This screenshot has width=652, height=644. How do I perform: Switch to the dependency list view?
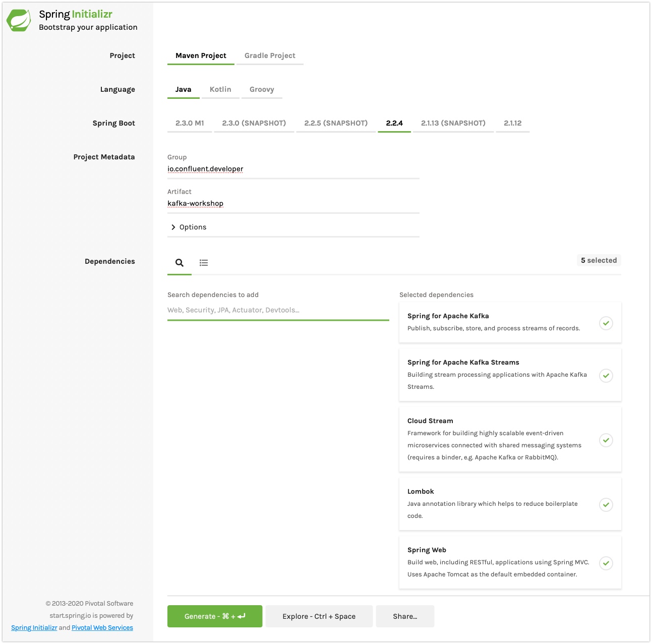[204, 263]
